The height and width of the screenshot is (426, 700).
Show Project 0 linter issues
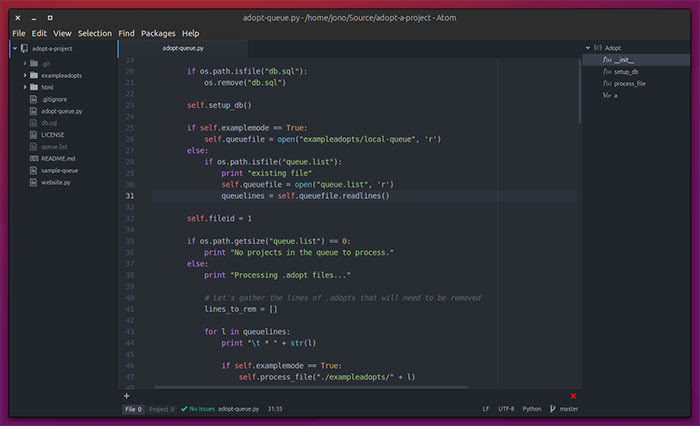coord(161,409)
